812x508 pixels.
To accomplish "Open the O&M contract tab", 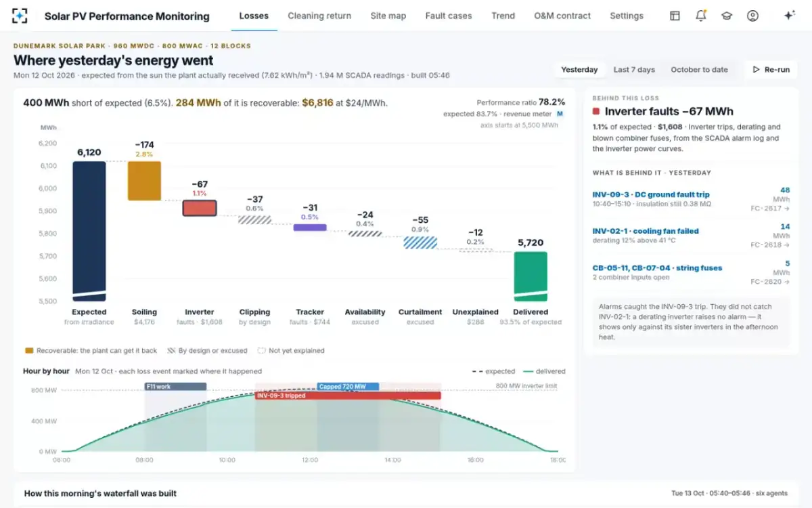I will (x=562, y=16).
